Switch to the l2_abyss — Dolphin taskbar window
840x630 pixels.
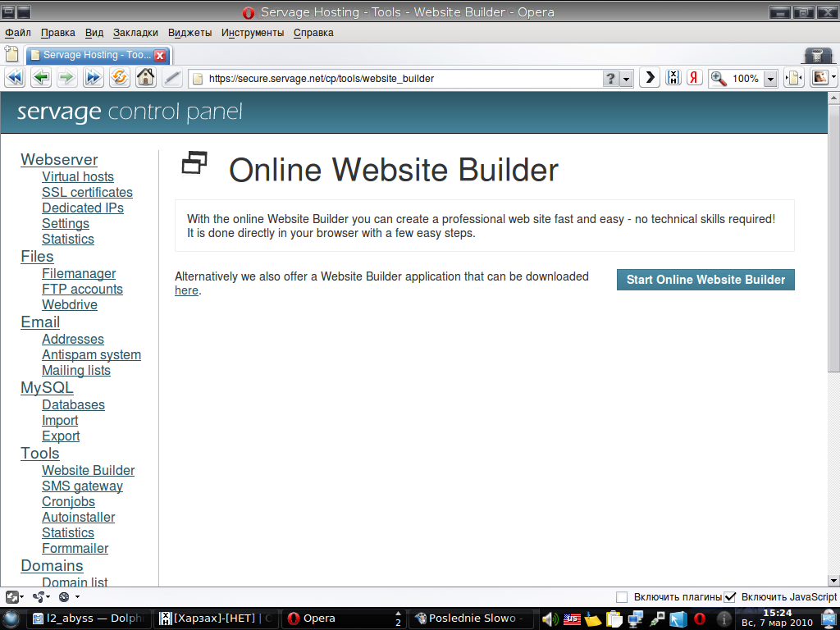89,619
